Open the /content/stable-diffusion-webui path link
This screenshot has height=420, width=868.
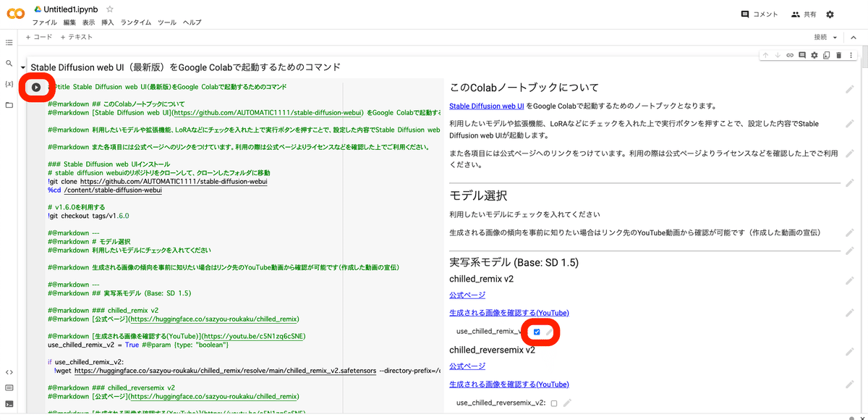(x=112, y=190)
